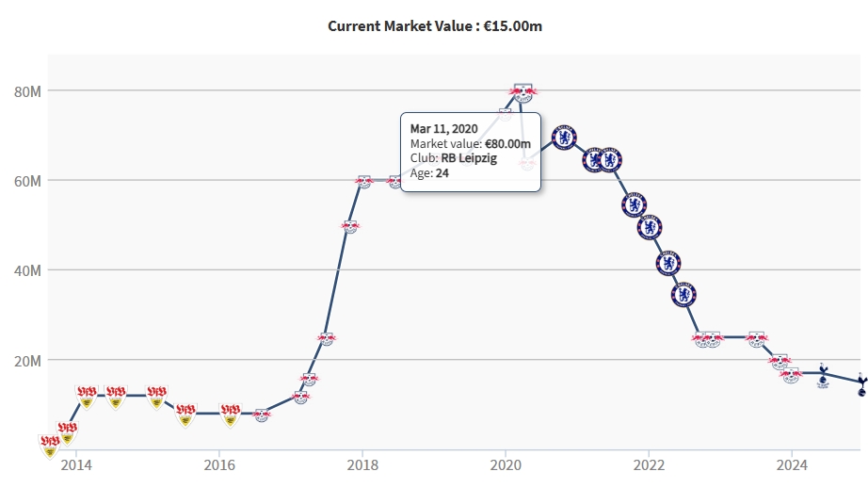Viewport: 868px width, 488px height.
Task: Click the first RB Leipzig marker reaching 60M
Action: pos(363,181)
